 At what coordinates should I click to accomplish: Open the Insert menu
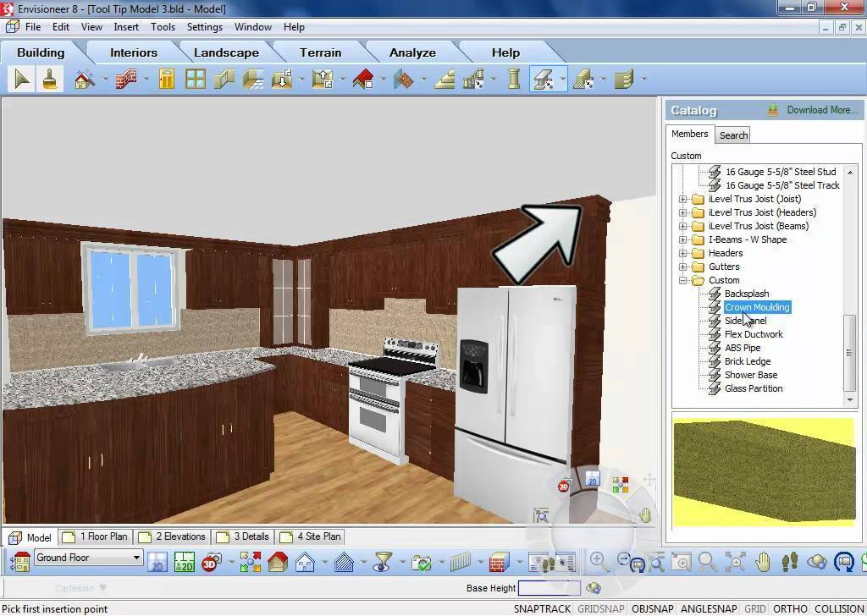tap(126, 26)
